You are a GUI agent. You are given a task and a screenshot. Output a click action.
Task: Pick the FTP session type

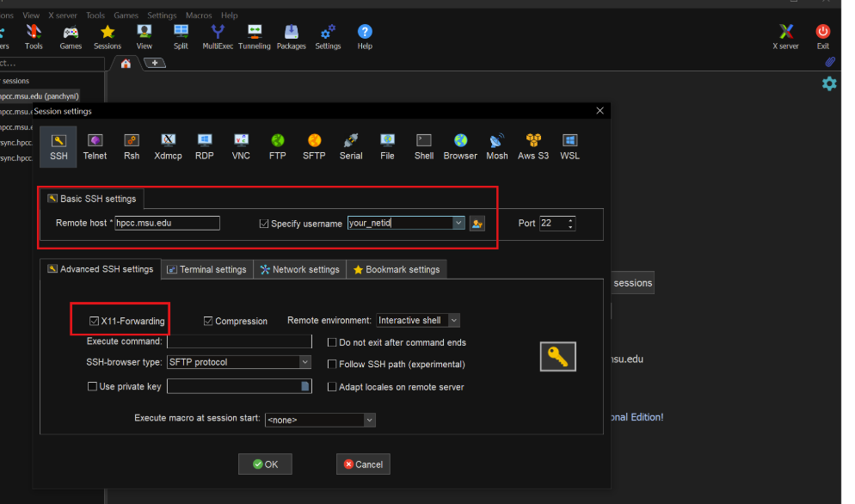[x=278, y=147]
